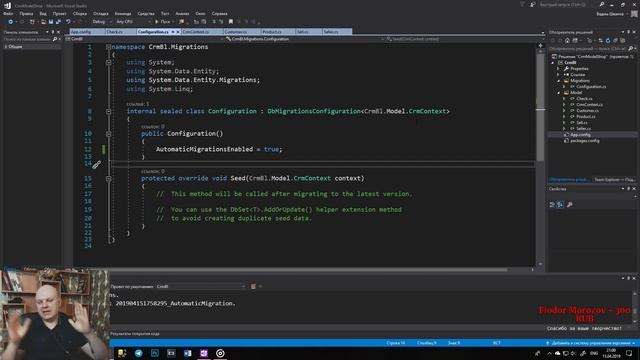The image size is (640, 360).
Task: Click the Refresh icon in Solution Explorer
Action: click(608, 40)
